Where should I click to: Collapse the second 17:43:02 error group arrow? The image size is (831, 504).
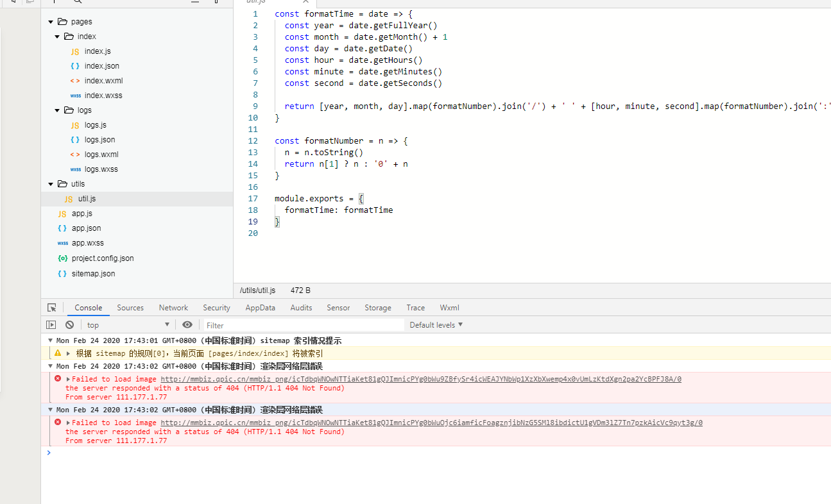pyautogui.click(x=51, y=410)
